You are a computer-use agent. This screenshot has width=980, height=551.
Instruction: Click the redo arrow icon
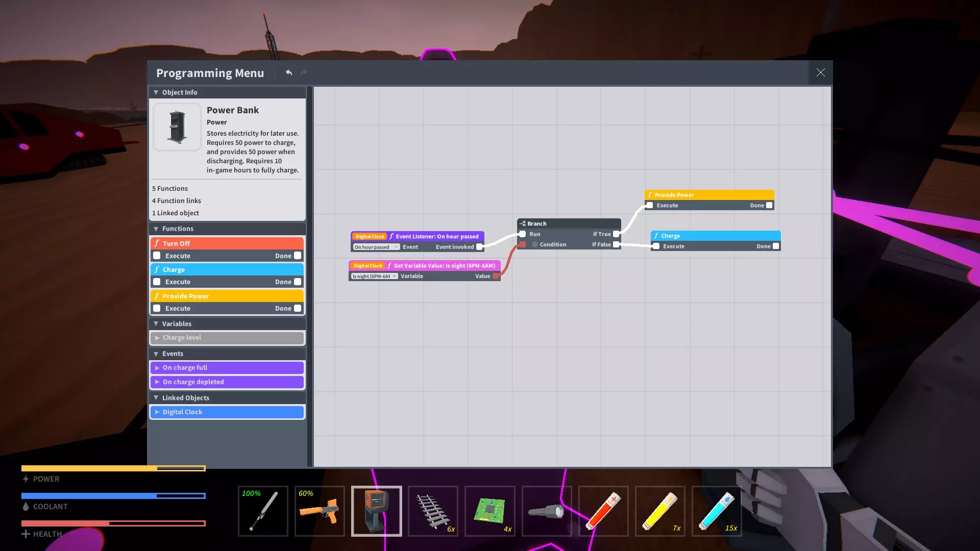point(304,73)
